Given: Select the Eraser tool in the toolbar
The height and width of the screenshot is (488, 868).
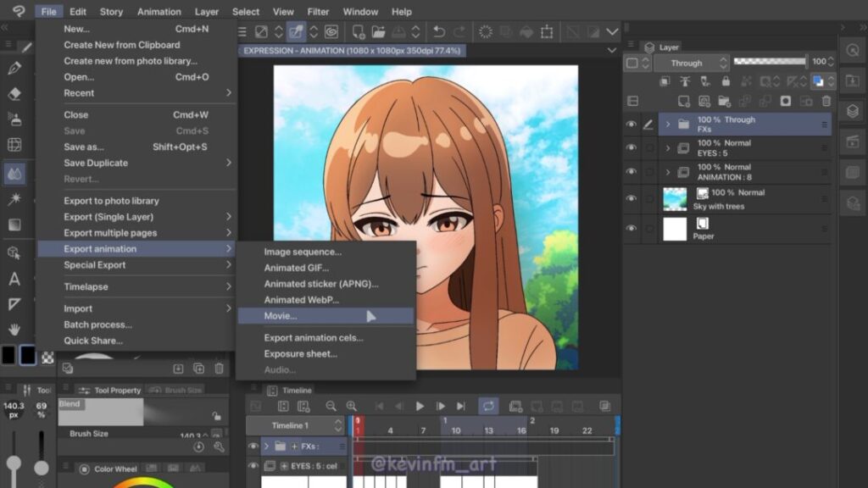Looking at the screenshot, I should (14, 92).
